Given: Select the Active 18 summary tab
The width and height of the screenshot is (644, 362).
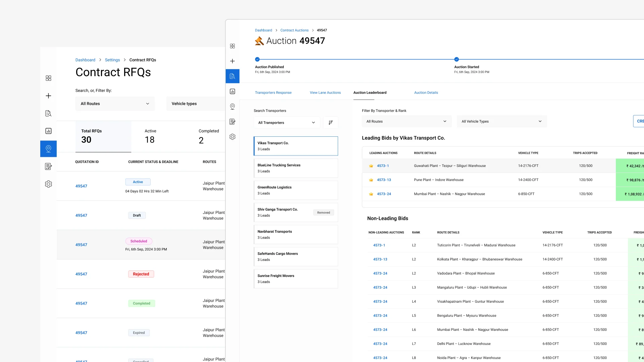Looking at the screenshot, I should [x=150, y=136].
